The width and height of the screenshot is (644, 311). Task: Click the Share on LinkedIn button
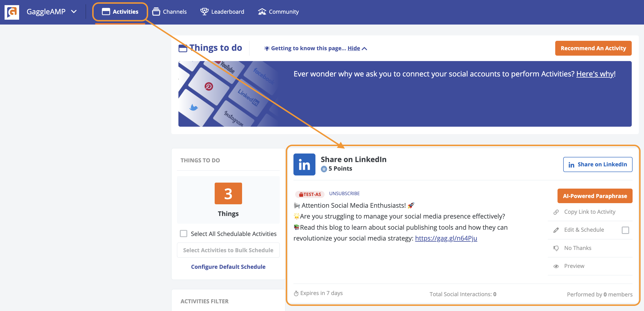(598, 165)
